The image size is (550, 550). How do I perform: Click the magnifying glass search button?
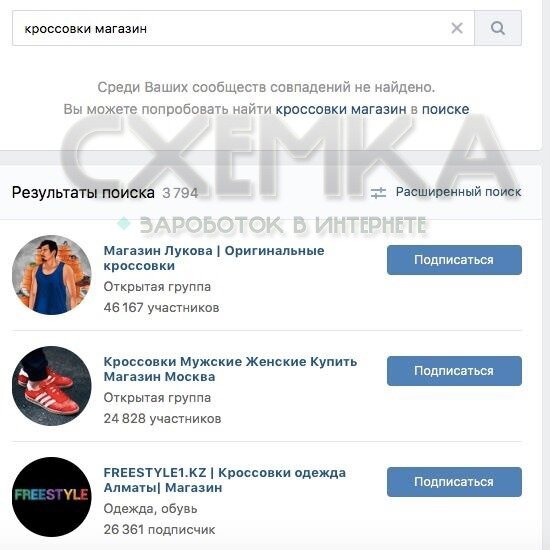point(498,28)
